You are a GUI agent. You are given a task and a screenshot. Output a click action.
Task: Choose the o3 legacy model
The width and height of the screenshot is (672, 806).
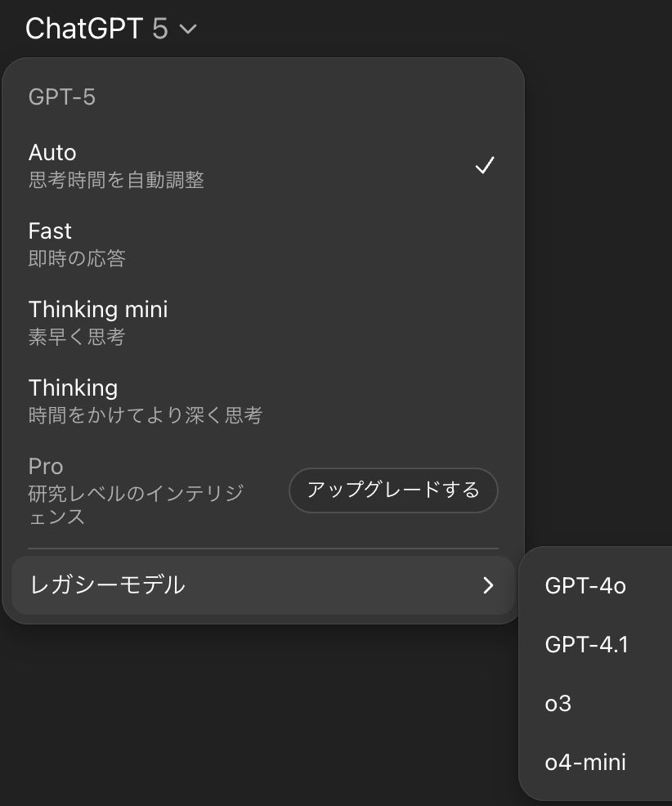[x=558, y=704]
